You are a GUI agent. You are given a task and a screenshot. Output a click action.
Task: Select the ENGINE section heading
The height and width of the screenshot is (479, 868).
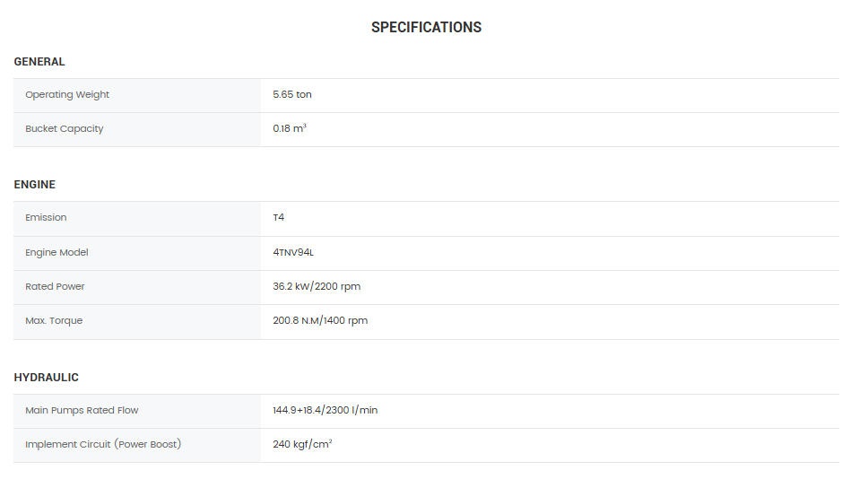[35, 185]
